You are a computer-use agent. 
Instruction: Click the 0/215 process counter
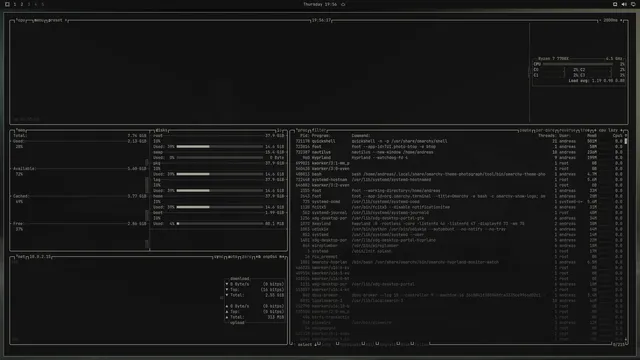click(x=618, y=344)
